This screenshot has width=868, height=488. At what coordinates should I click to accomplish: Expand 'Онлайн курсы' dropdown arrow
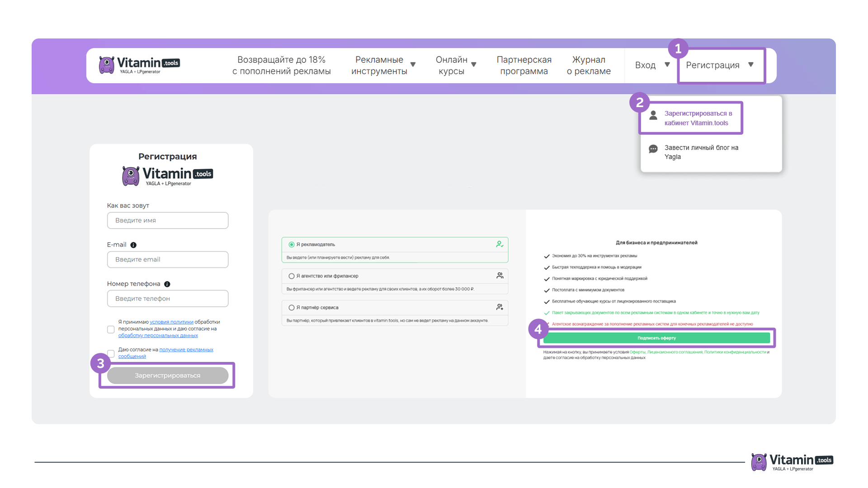pos(474,65)
